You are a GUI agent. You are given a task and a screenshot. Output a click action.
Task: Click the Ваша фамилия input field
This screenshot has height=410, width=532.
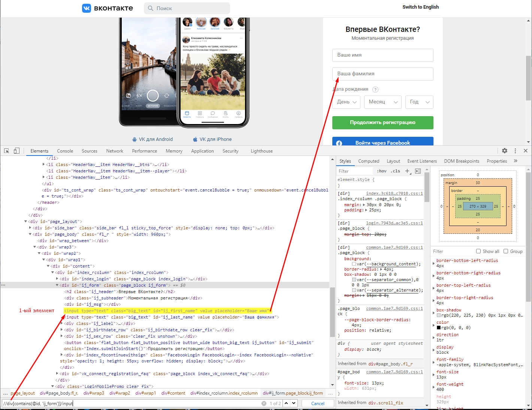(x=383, y=74)
